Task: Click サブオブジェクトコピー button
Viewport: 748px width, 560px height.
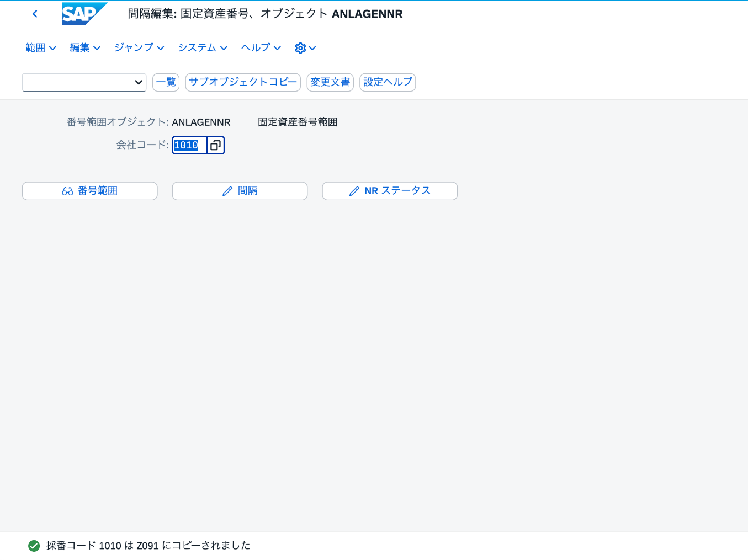Action: click(243, 82)
